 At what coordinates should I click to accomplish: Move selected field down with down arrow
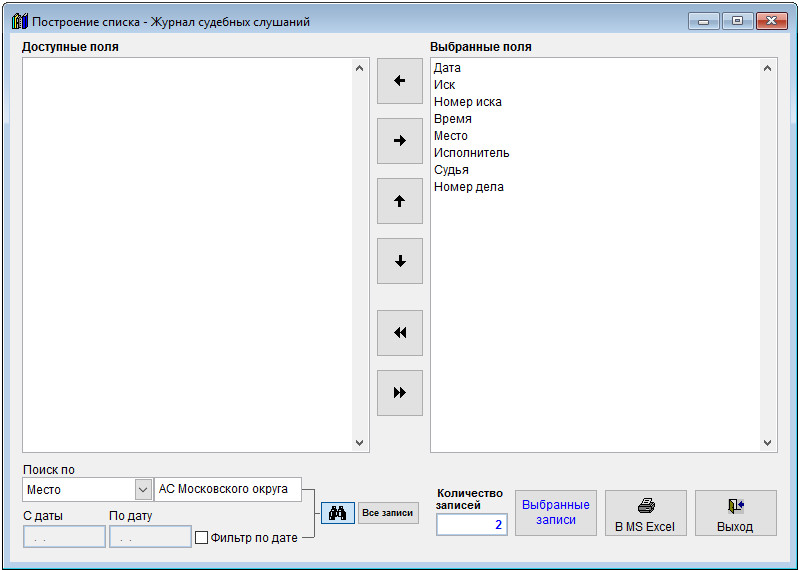[x=400, y=261]
